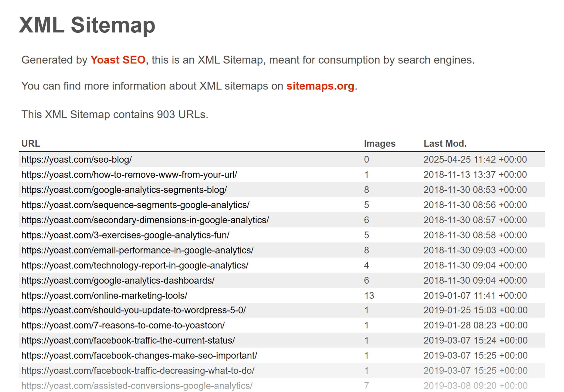Open the 7-reasons-to-come-to-yoastcon URL

click(x=123, y=325)
